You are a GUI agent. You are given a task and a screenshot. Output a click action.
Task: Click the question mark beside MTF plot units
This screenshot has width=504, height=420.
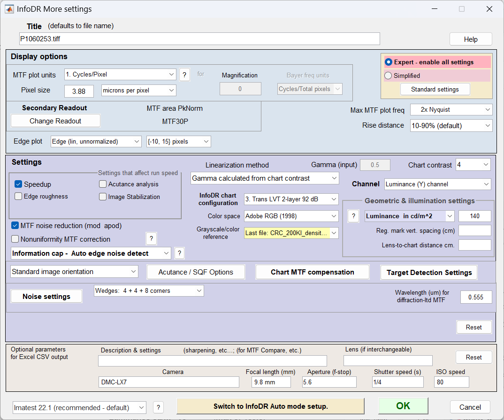[184, 75]
